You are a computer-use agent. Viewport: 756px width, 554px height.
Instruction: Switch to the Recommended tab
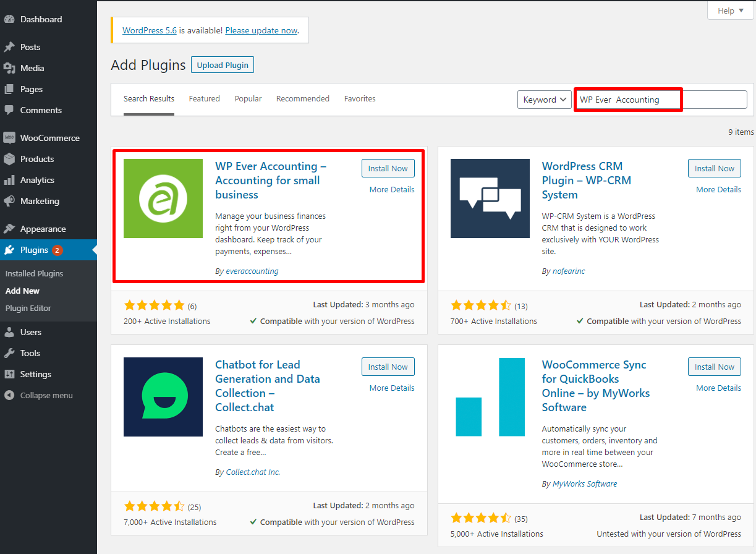303,99
